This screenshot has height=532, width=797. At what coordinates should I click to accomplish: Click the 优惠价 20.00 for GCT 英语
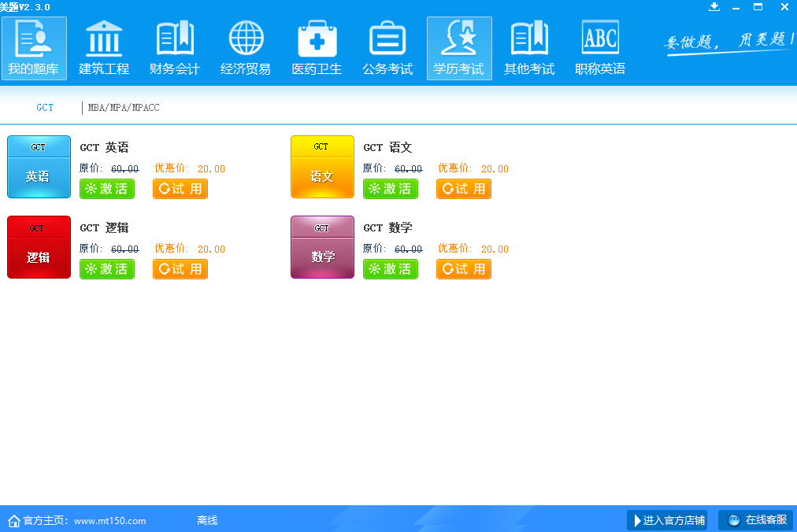190,168
